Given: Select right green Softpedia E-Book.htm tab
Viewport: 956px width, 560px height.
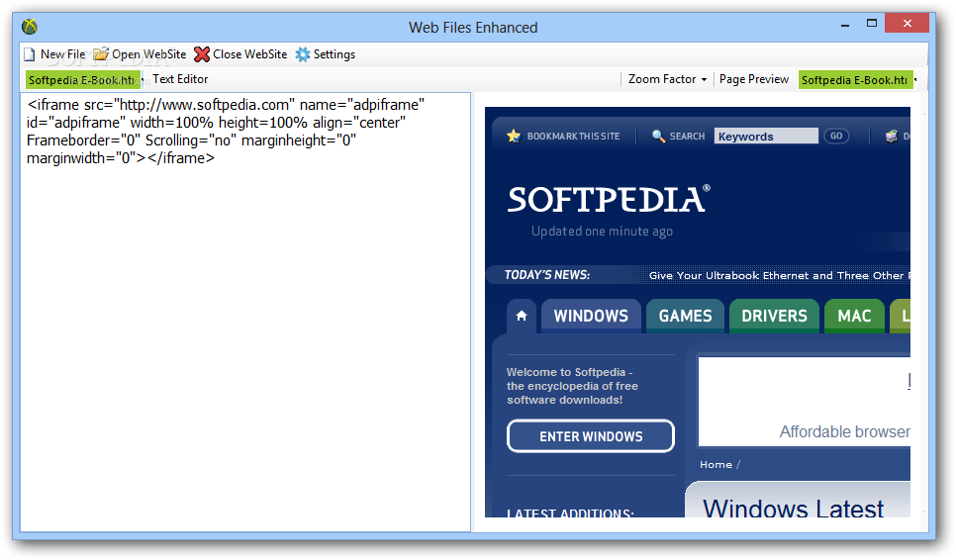Looking at the screenshot, I should [x=855, y=80].
